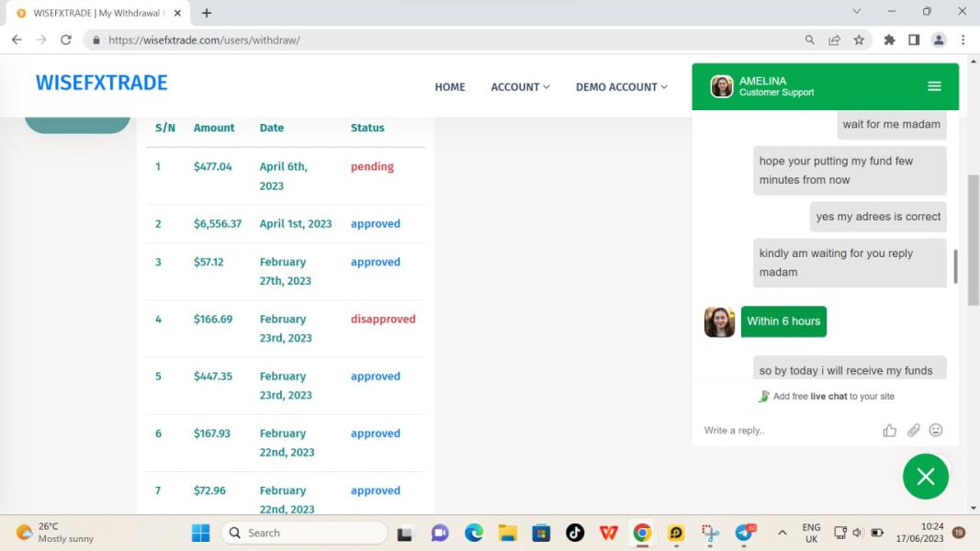Open the 'live chat' link

(828, 396)
